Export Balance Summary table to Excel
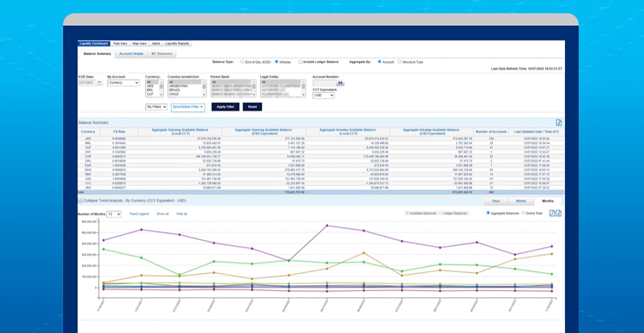 [x=558, y=122]
